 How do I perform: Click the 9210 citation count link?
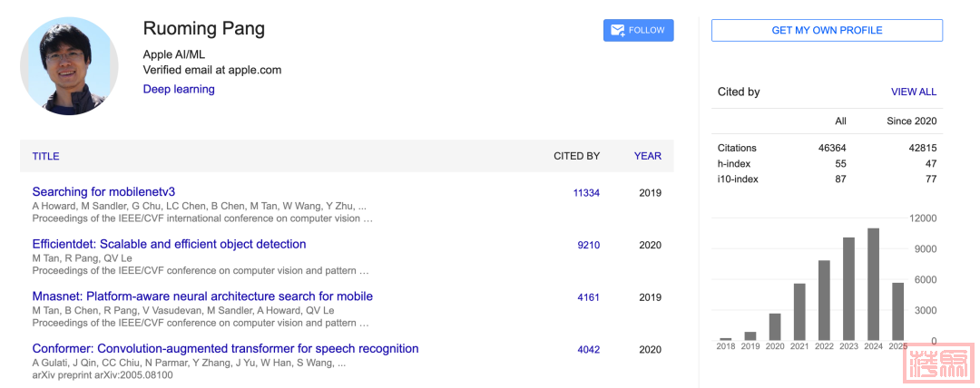point(588,245)
